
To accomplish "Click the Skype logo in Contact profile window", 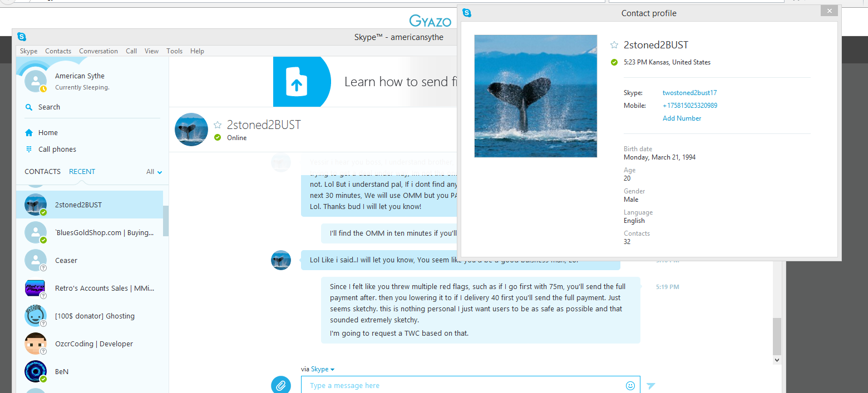I will [467, 13].
